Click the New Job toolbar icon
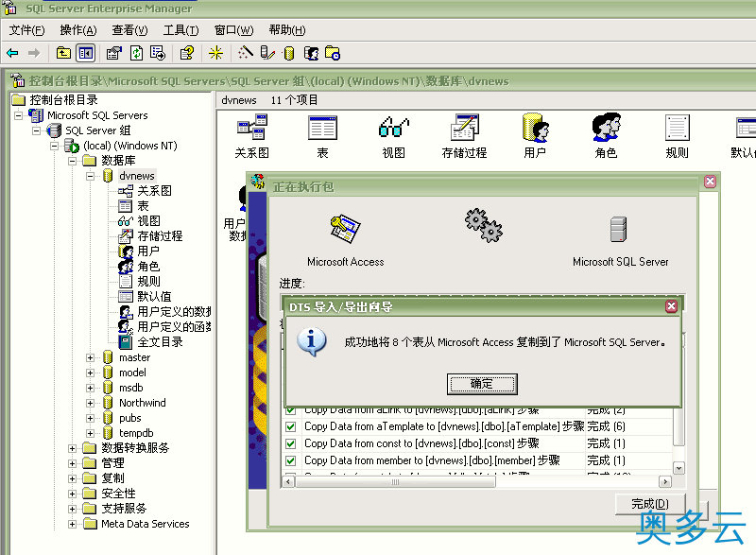The height and width of the screenshot is (555, 756). [333, 53]
